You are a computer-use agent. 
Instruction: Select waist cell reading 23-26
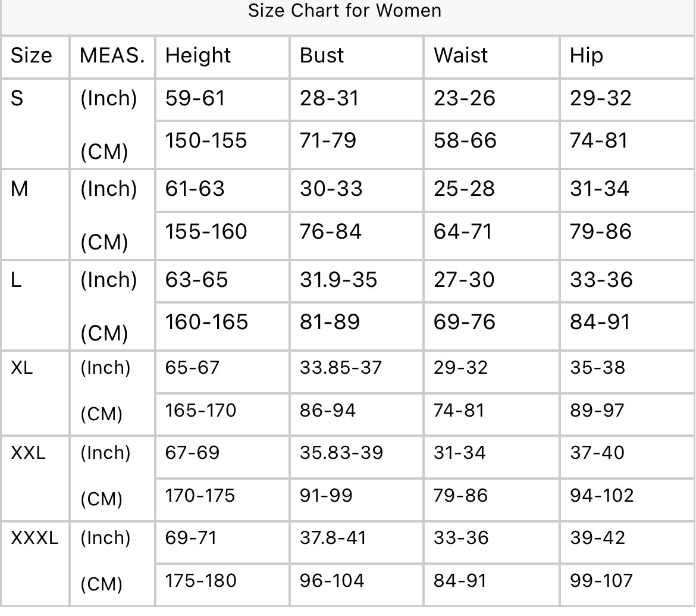tap(465, 98)
